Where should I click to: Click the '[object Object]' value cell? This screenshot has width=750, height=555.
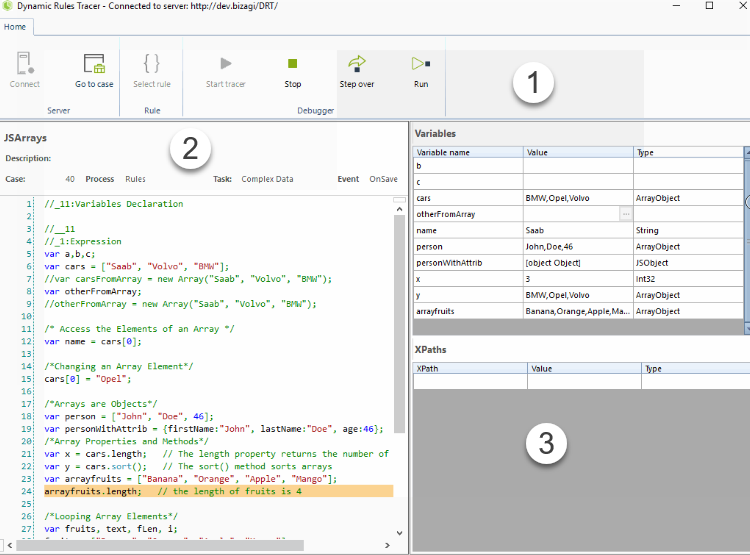coord(578,263)
